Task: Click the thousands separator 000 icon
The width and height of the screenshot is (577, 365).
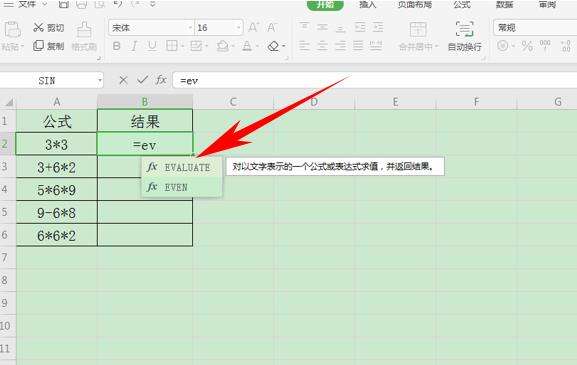Action: click(x=545, y=46)
